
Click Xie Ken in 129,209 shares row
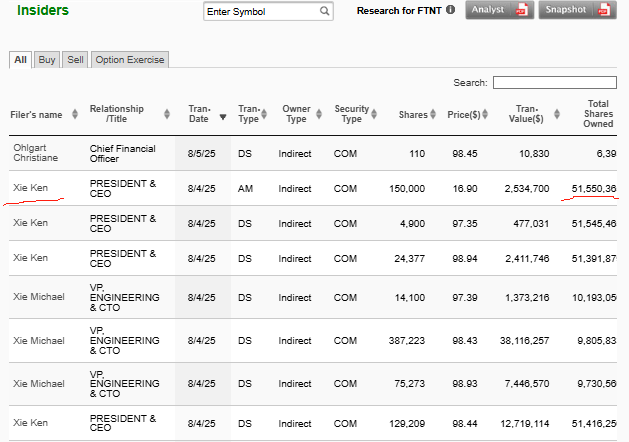click(30, 423)
